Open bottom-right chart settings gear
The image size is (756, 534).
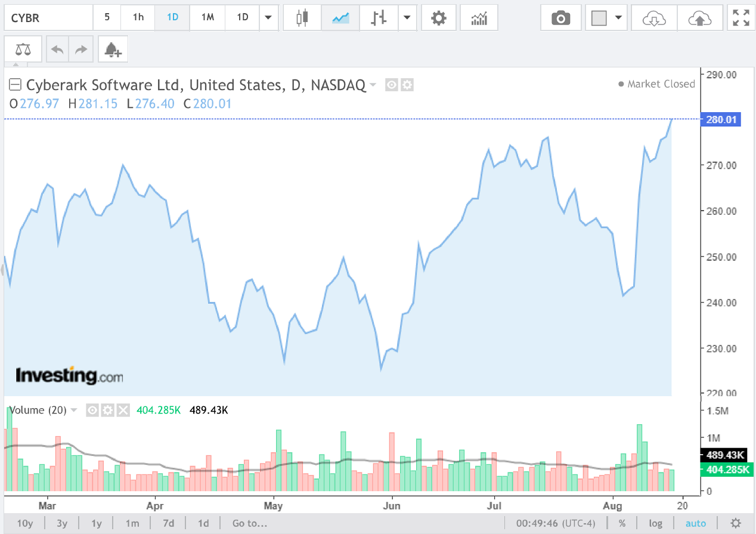click(x=736, y=523)
